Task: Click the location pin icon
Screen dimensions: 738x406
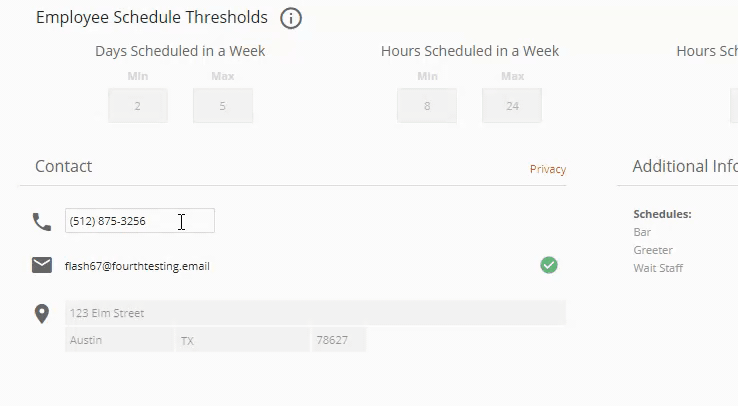Action: [x=42, y=314]
